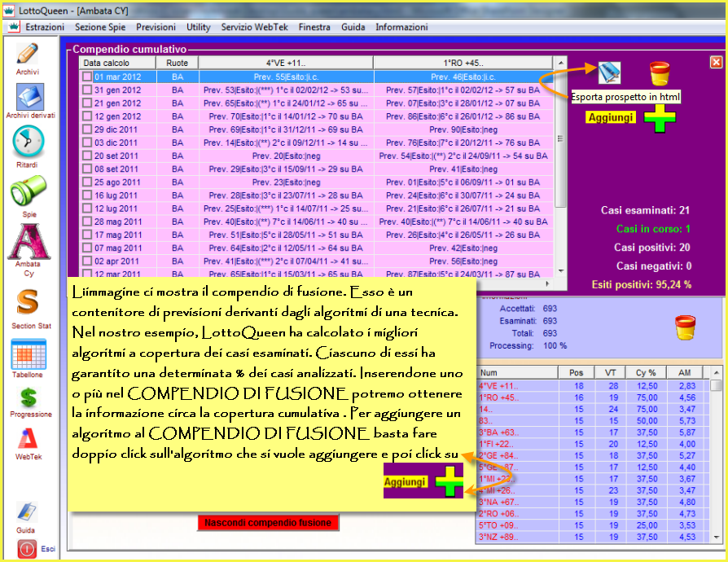728x562 pixels.
Task: Select the 3°NZ +89.. algorithm row
Action: click(x=593, y=537)
